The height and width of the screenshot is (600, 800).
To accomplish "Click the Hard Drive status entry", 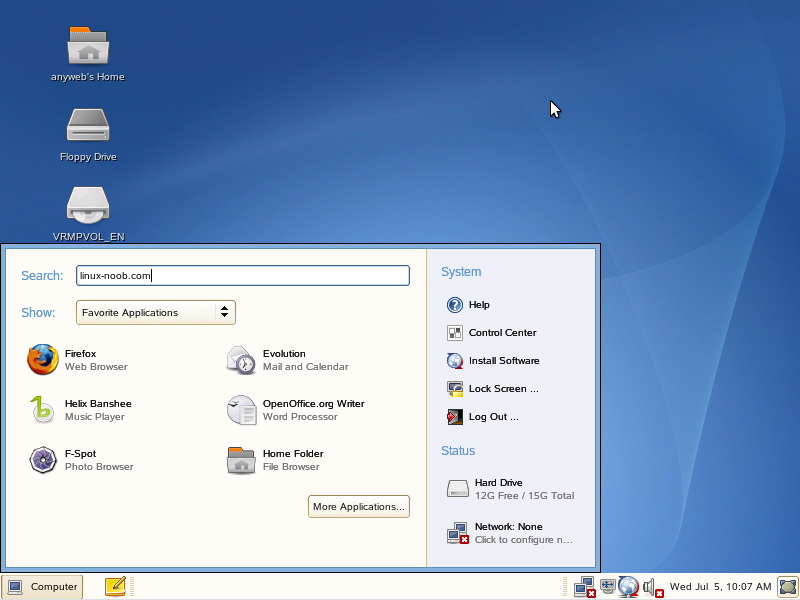I will click(510, 489).
